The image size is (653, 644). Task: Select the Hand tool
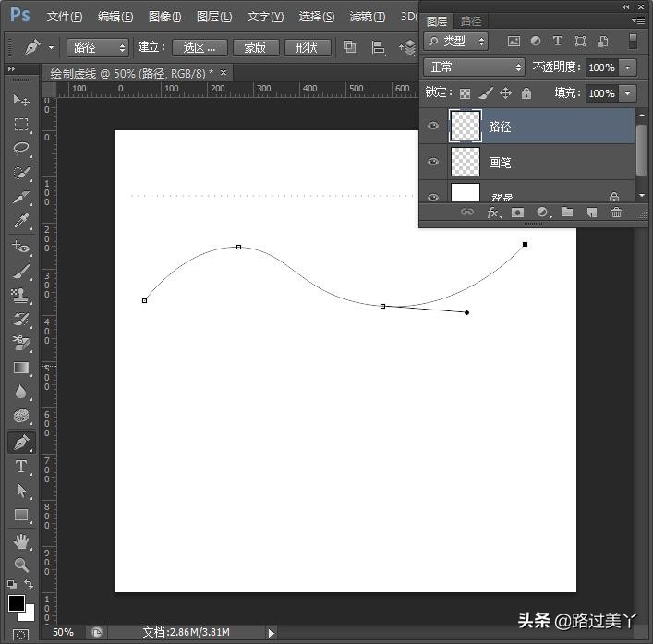pos(21,541)
